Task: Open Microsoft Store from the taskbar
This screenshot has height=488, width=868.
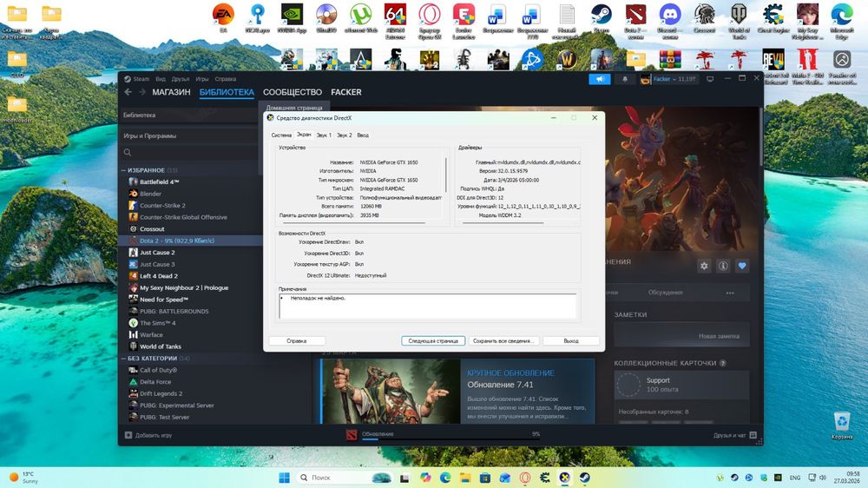Action: [x=485, y=478]
